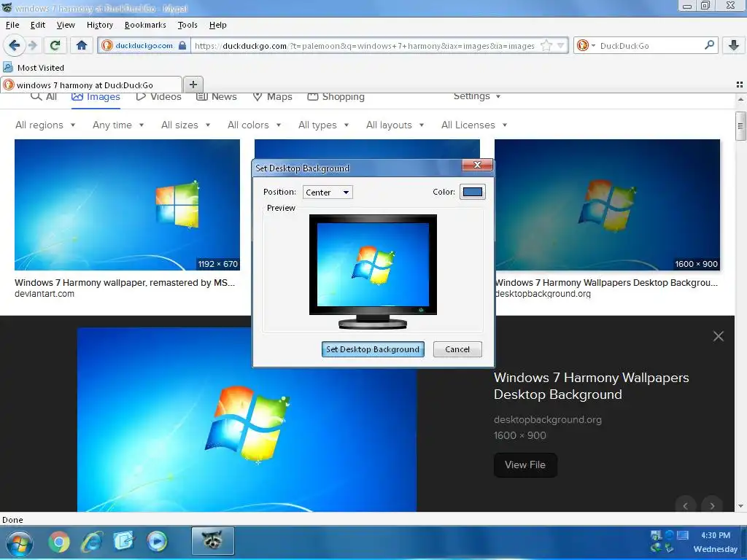Expand the All colors filter
Image resolution: width=747 pixels, height=560 pixels.
click(x=255, y=125)
